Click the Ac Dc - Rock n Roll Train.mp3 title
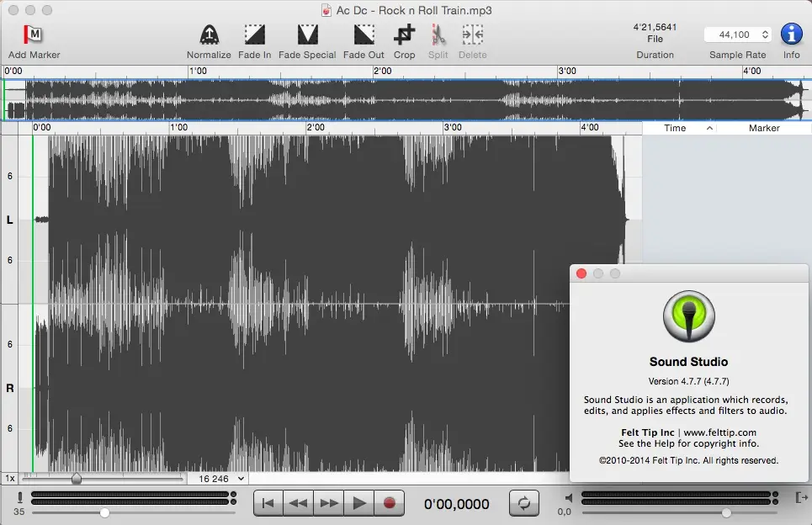 (414, 10)
